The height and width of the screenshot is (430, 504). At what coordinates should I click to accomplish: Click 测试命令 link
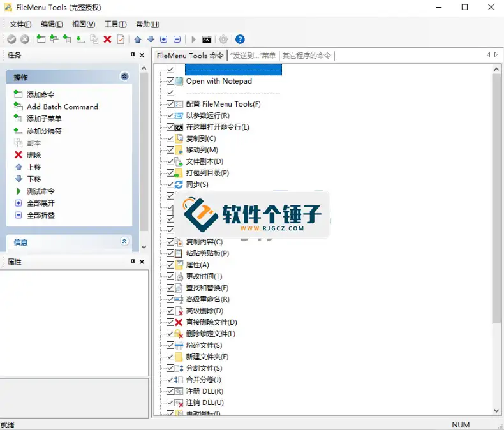[40, 191]
